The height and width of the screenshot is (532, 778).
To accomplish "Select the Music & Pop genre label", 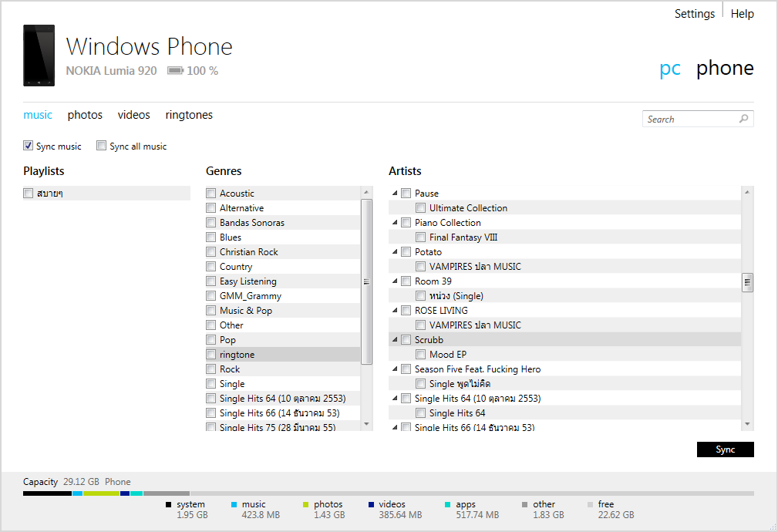I will (246, 311).
